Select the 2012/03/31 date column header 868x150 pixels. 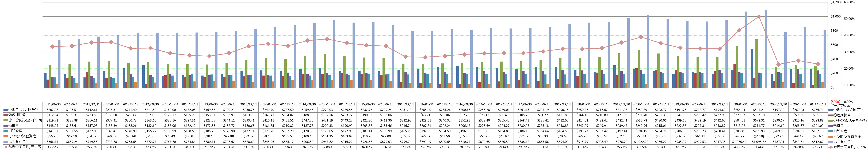tap(111, 104)
